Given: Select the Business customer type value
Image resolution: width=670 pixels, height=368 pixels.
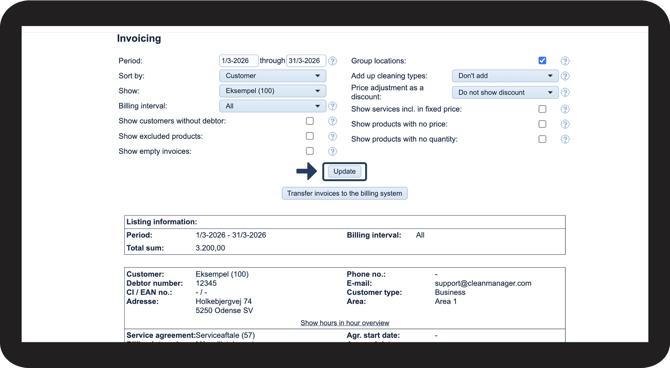Looking at the screenshot, I should pos(450,292).
